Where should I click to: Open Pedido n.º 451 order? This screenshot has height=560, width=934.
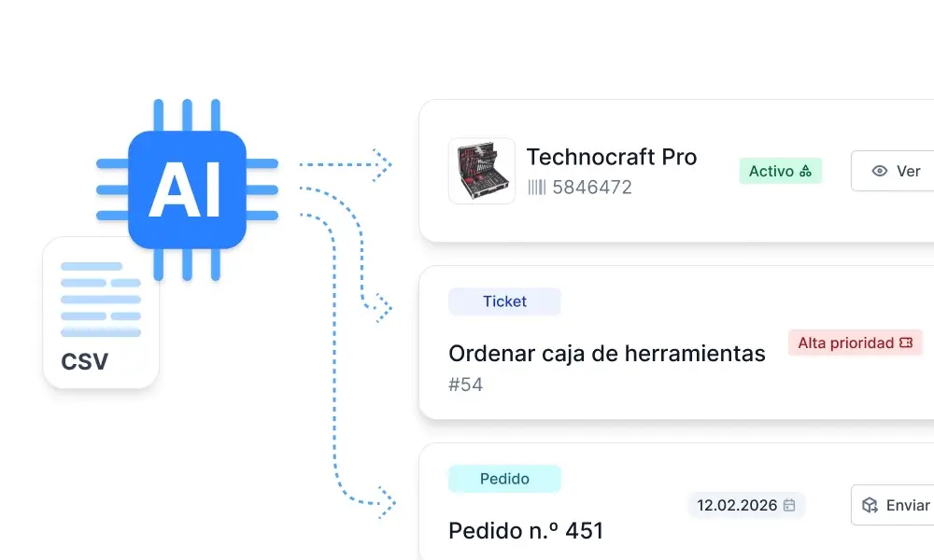tap(526, 530)
